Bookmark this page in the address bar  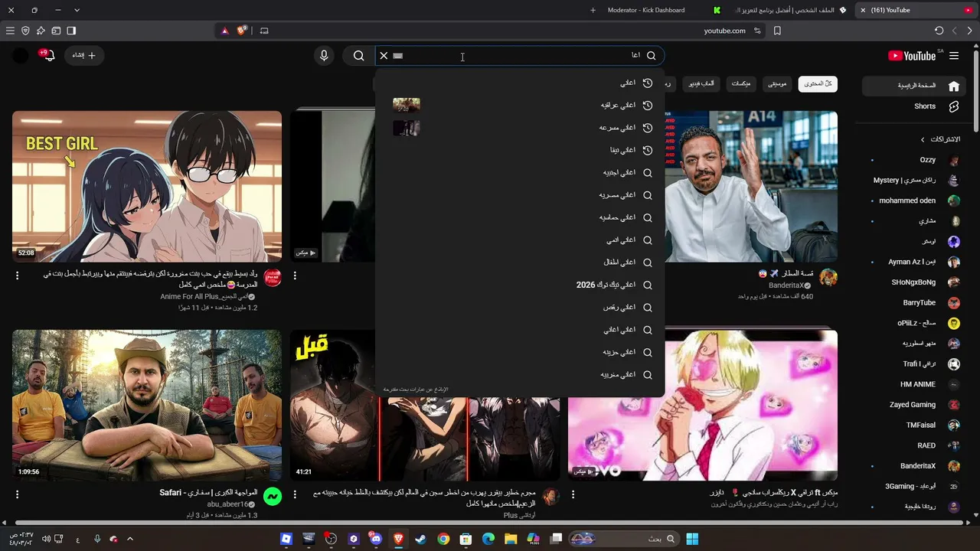click(x=777, y=31)
